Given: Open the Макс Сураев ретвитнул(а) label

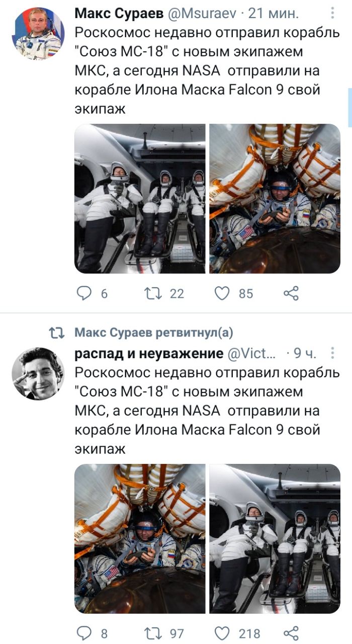Looking at the screenshot, I should pos(153,333).
